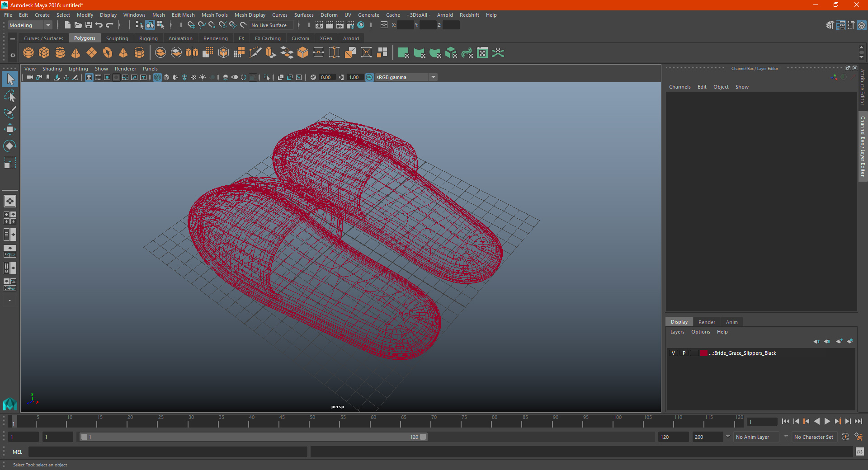Screen dimensions: 868x470
Task: Click the Open Scene folder icon
Action: pos(78,25)
